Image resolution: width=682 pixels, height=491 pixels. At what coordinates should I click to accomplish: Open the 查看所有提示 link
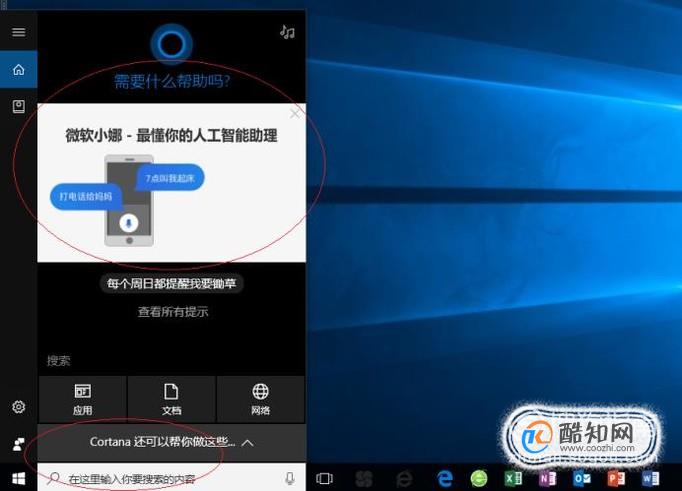coord(173,311)
